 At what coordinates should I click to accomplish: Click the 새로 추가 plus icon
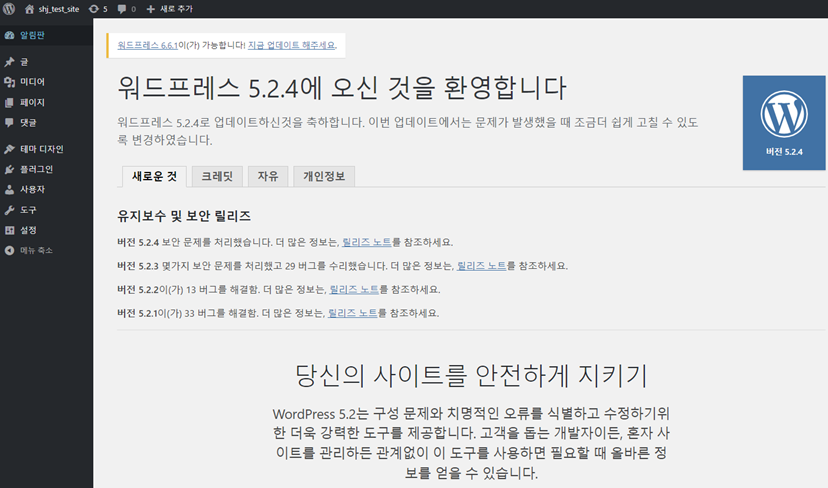click(151, 9)
